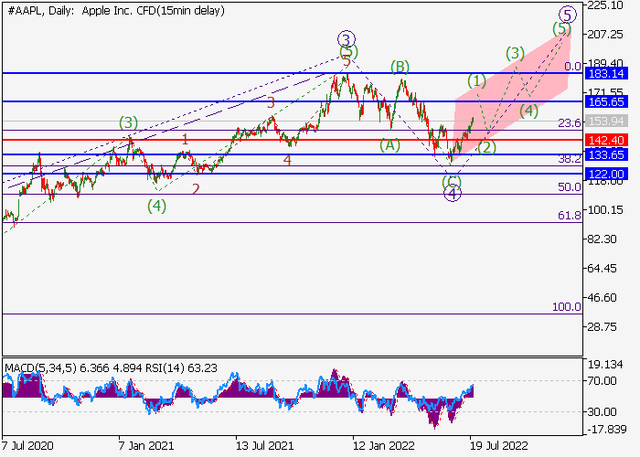This screenshot has width=640, height=457.
Task: Select the 100.0 Fibonacci level label
Action: tap(567, 307)
